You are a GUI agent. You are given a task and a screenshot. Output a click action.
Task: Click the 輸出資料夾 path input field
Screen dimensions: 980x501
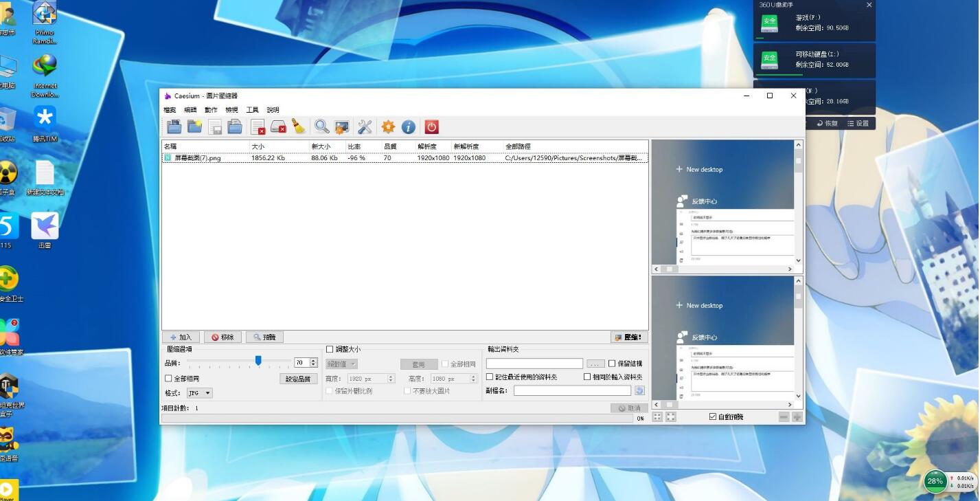tap(534, 364)
